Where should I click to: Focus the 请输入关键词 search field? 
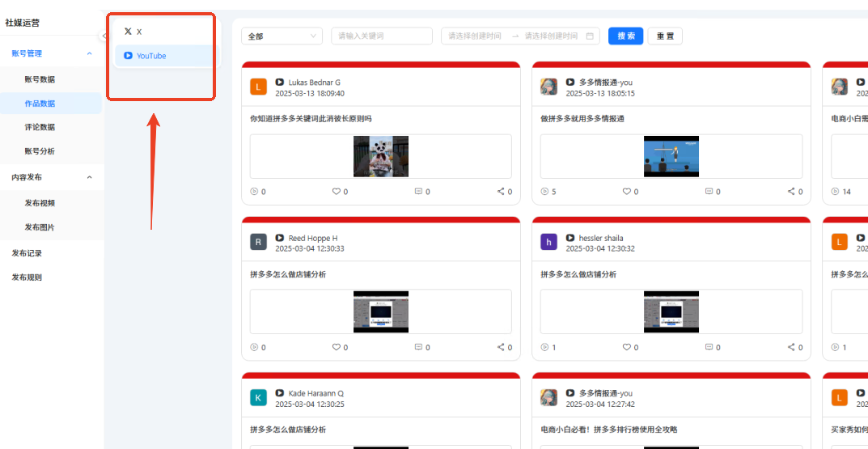[x=381, y=36]
